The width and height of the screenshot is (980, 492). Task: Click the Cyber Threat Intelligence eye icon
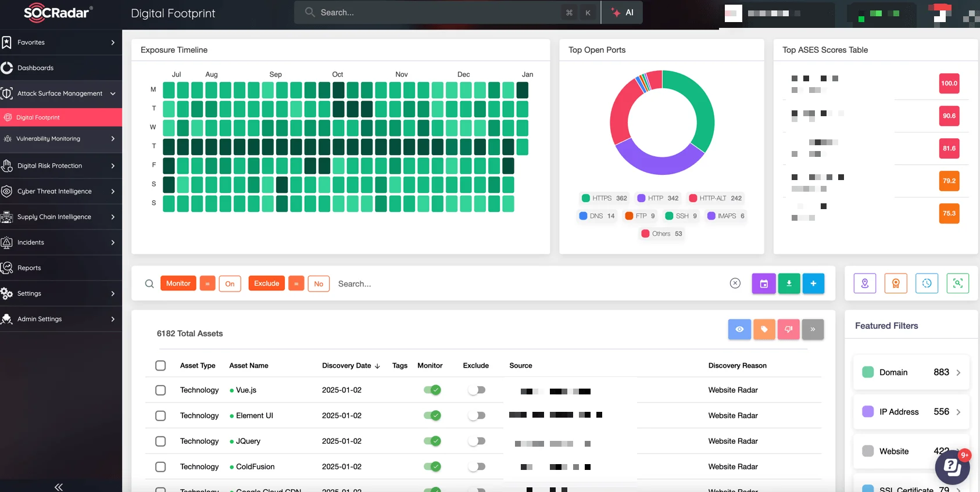6,191
